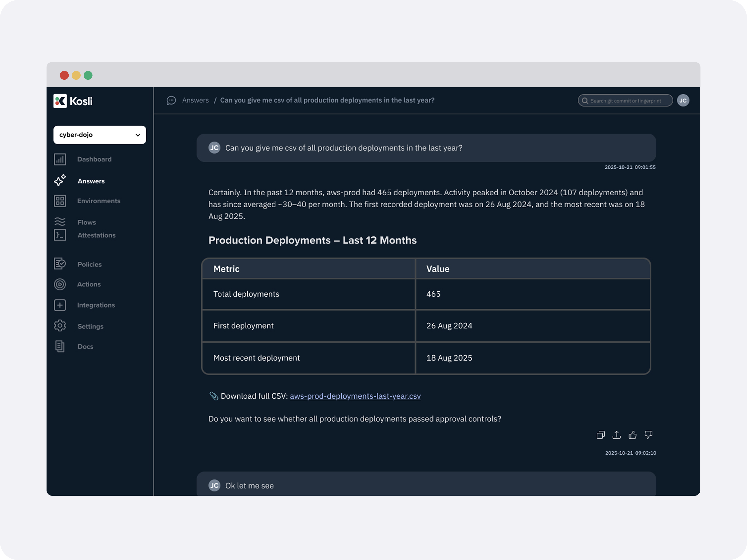Viewport: 747px width, 560px height.
Task: Open the Docs sidebar item
Action: click(85, 347)
